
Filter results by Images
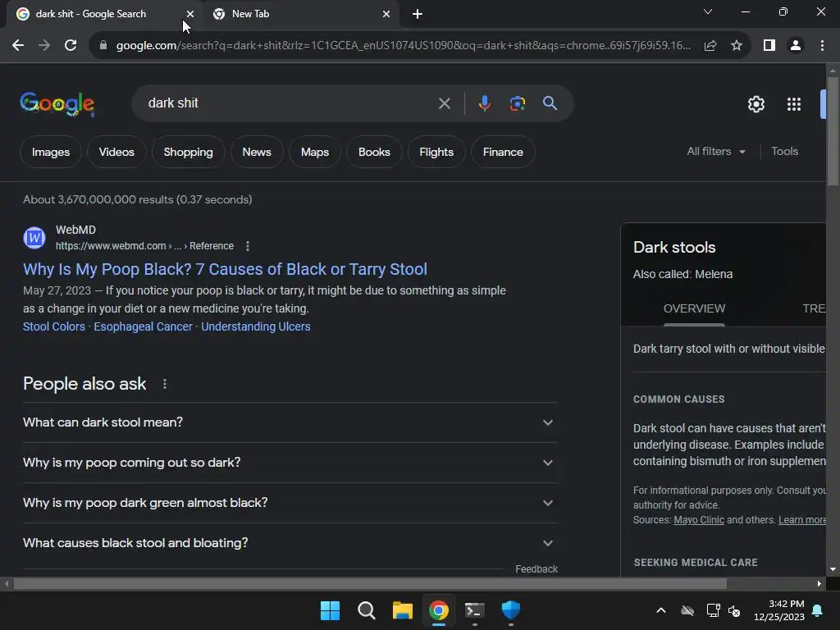51,152
